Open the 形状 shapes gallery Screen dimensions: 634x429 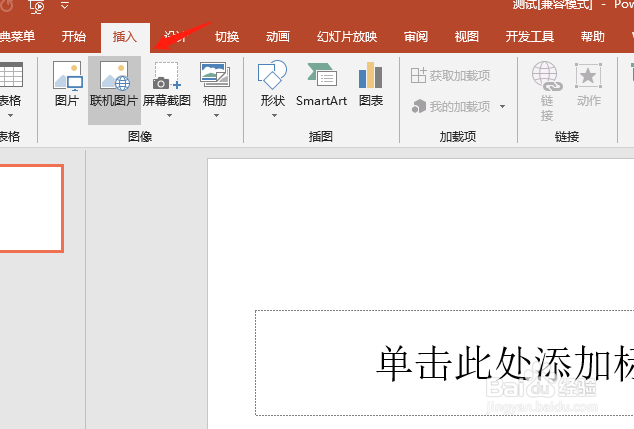tap(273, 84)
